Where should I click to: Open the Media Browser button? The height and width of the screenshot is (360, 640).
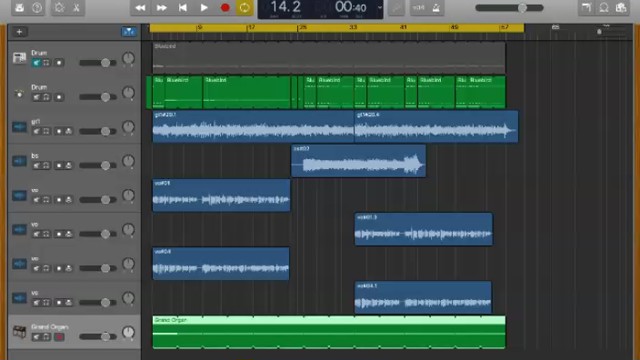[x=621, y=8]
